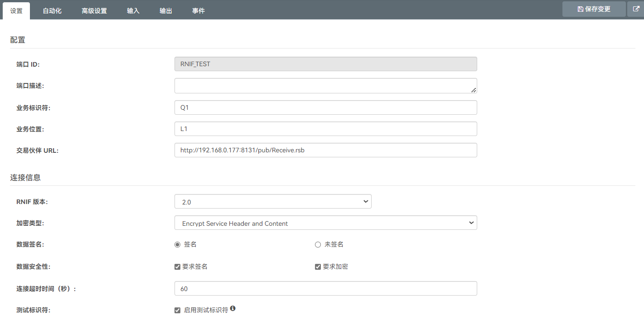Open the RNIF 版本 dropdown

pyautogui.click(x=273, y=202)
